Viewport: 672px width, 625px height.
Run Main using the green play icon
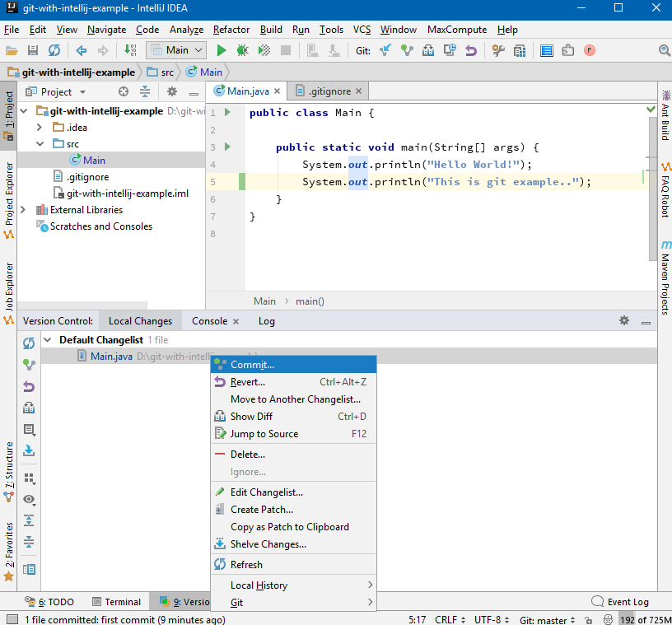tap(221, 50)
